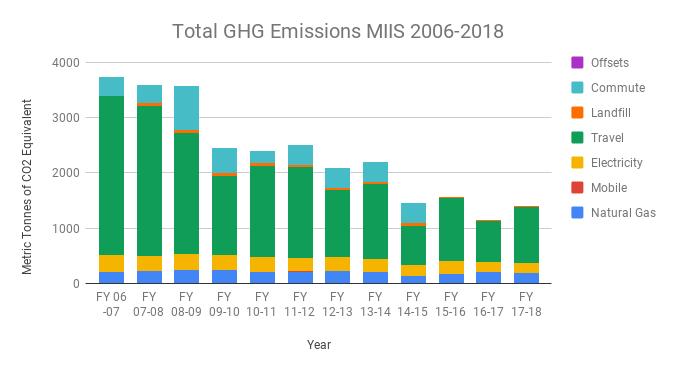Click the yellow Electricity segment of FY 06-07 bar
Image resolution: width=675 pixels, height=371 pixels.
111,263
